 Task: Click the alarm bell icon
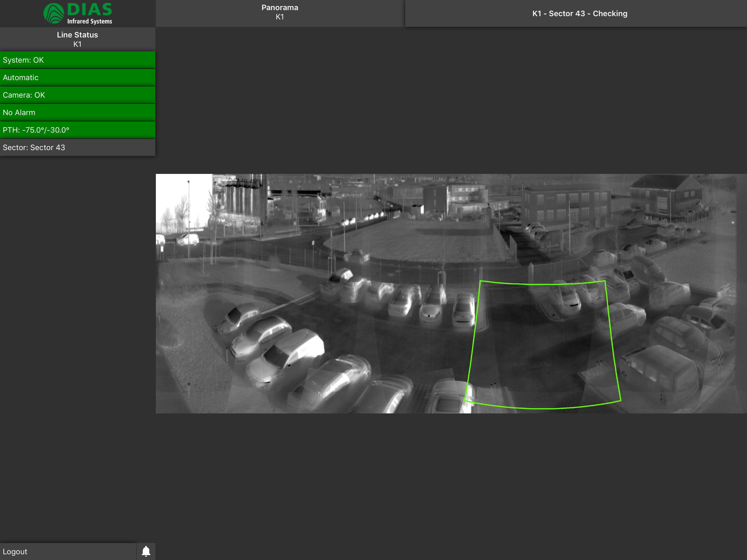click(x=146, y=551)
